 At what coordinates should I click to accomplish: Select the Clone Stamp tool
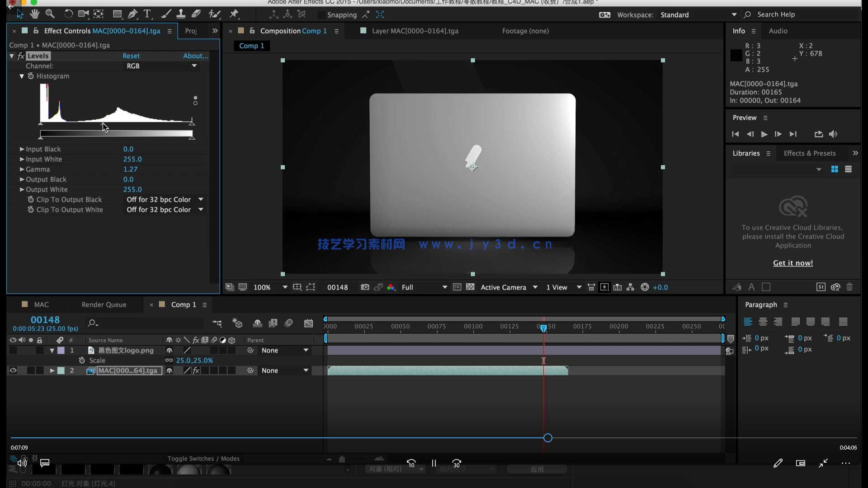[181, 14]
